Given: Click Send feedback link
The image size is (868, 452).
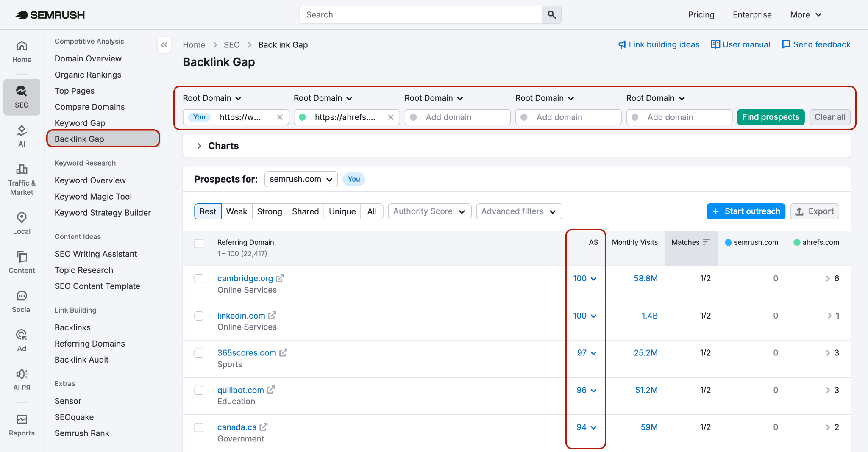Looking at the screenshot, I should tap(816, 44).
